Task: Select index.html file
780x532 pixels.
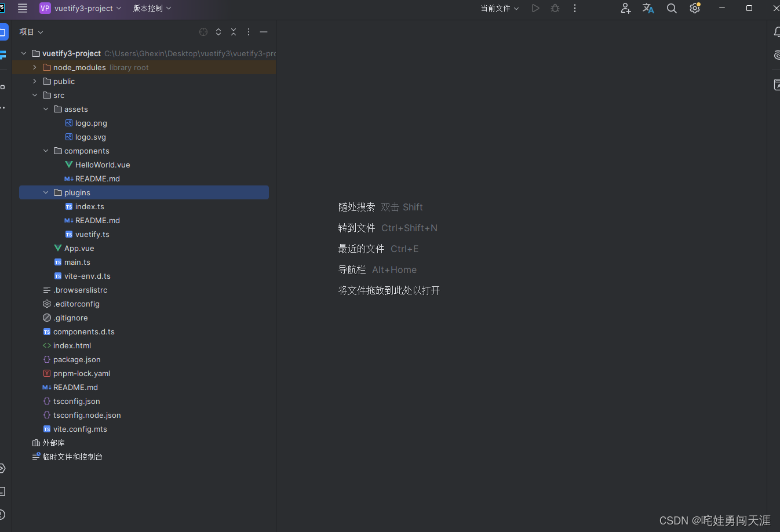Action: [72, 345]
